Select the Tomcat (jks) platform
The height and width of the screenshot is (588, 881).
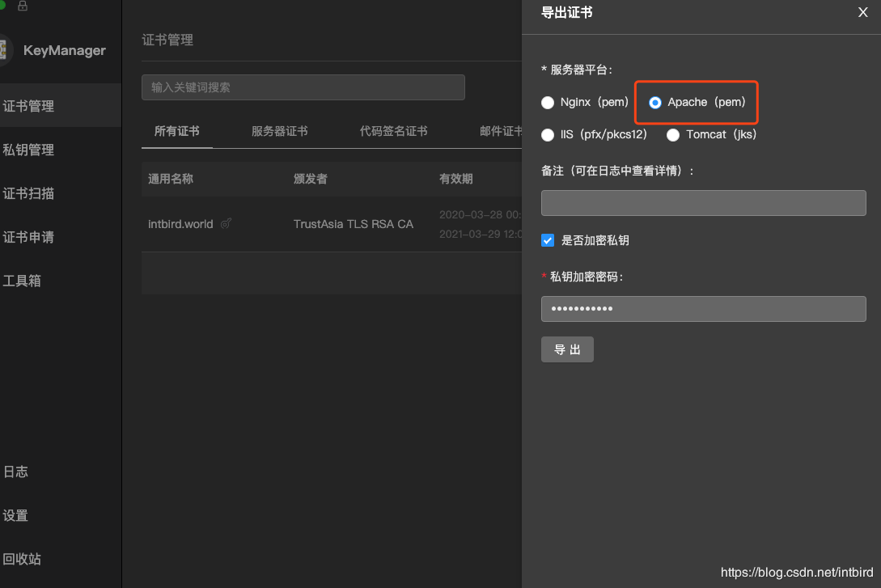673,134
